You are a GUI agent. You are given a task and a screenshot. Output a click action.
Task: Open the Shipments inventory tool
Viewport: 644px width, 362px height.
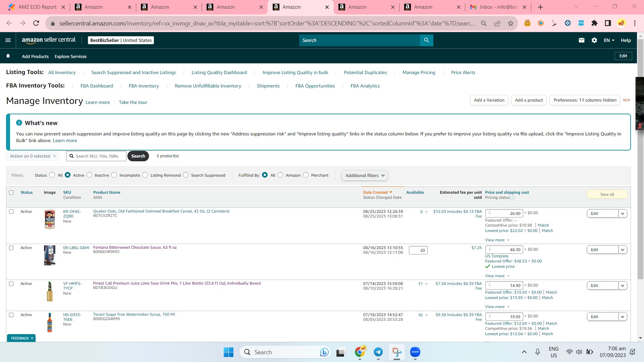pos(268,86)
